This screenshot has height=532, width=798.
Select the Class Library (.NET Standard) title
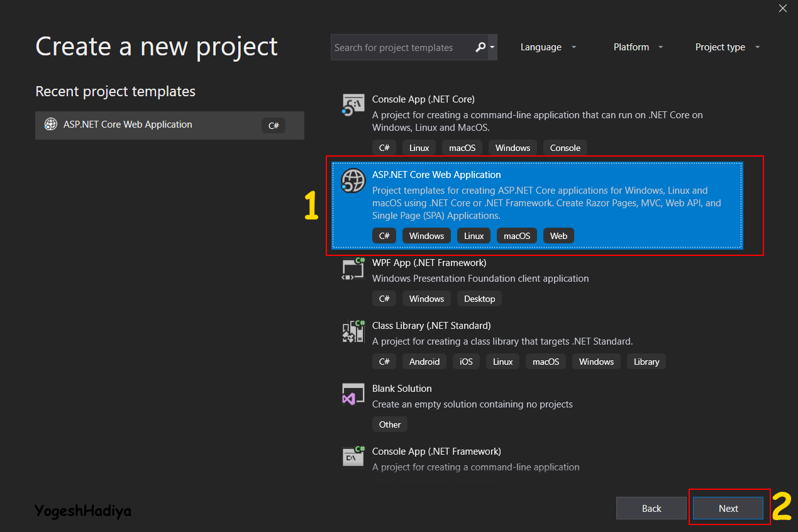[x=431, y=326]
